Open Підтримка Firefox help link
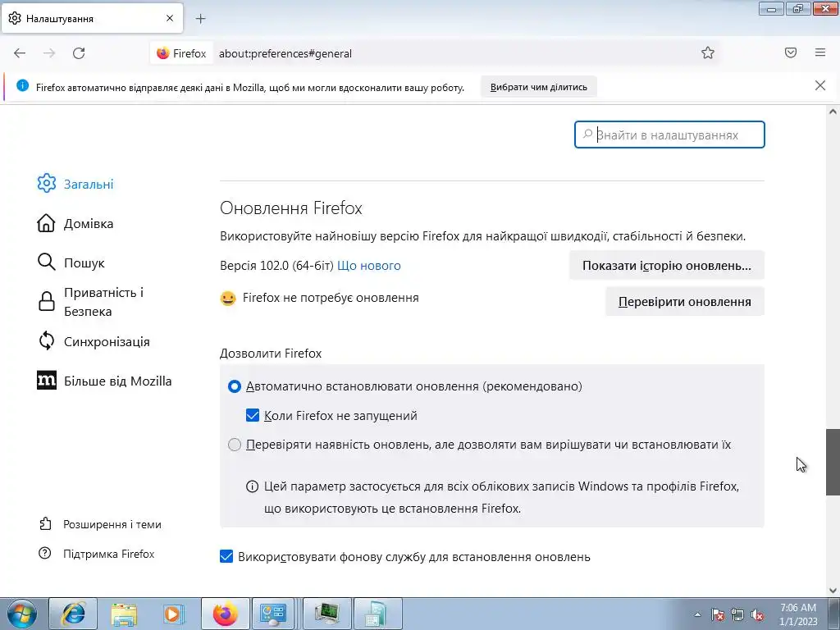 click(x=97, y=554)
